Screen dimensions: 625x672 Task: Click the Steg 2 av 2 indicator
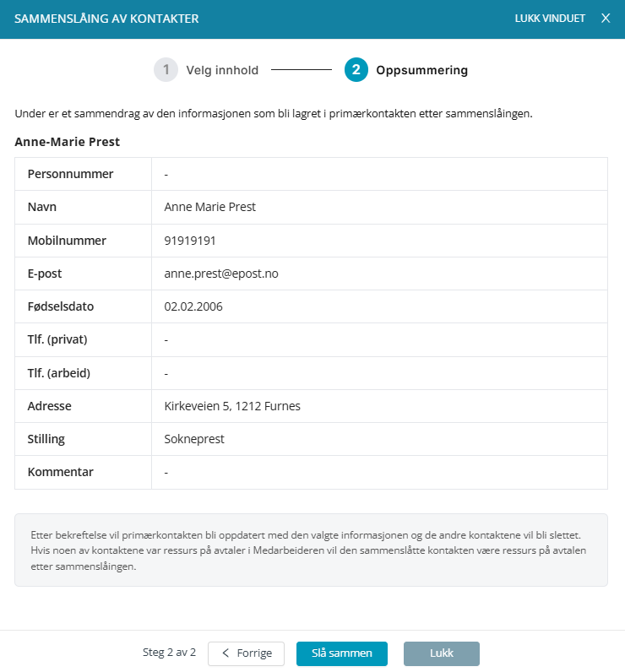169,653
